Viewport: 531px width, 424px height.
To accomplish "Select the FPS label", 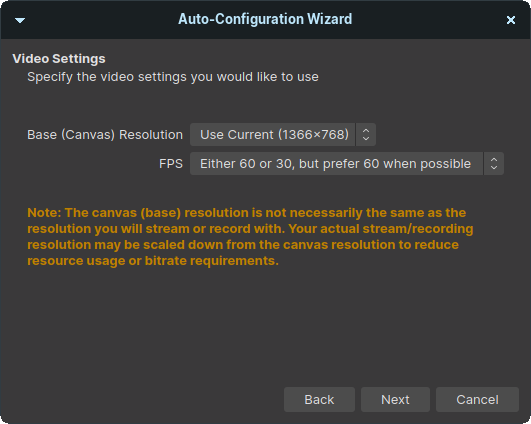I will [171, 164].
